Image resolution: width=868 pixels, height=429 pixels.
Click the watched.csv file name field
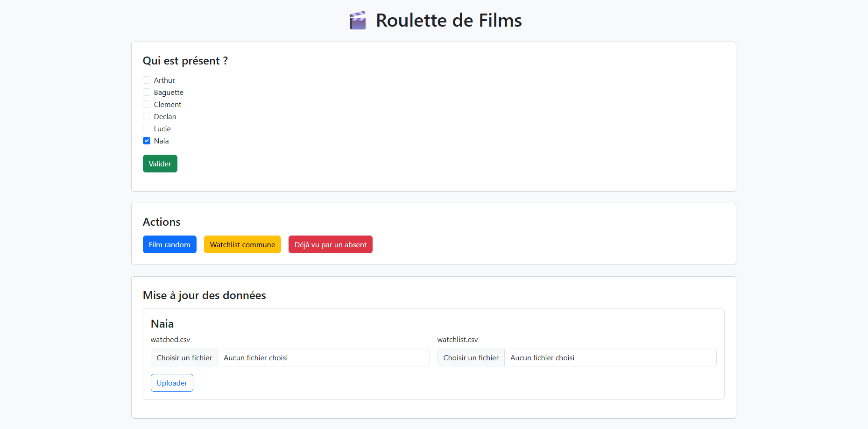[323, 357]
